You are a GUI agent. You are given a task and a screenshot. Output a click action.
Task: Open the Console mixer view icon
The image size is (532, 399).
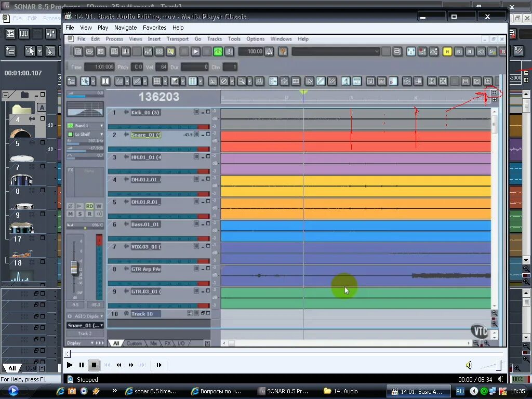click(x=148, y=51)
